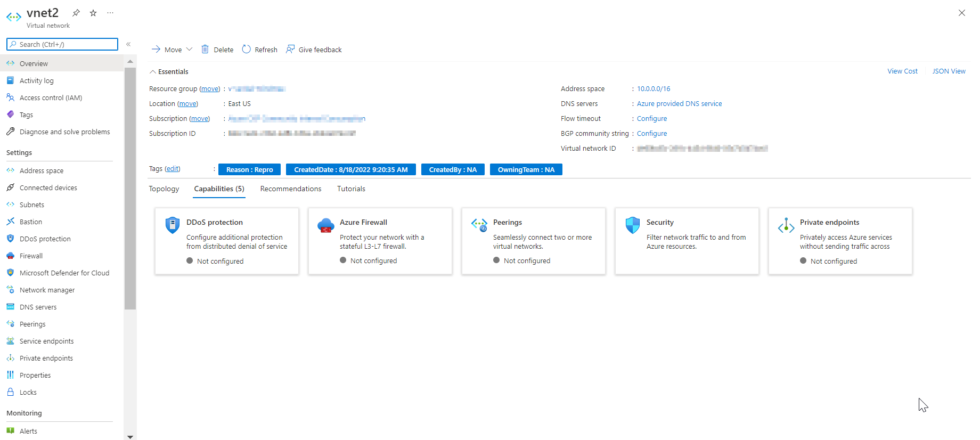Open Peerings icon in sidebar

[10, 324]
